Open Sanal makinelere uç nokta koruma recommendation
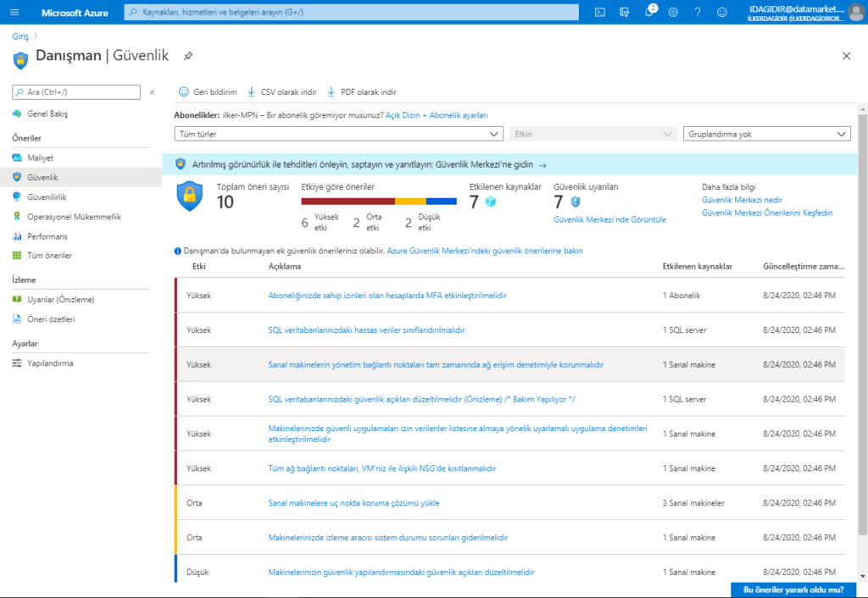The image size is (868, 598). point(353,503)
